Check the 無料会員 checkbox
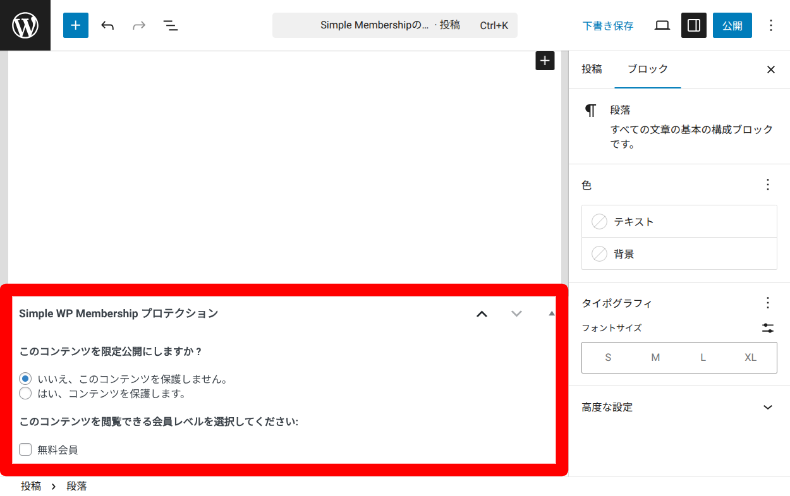Image resolution: width=790 pixels, height=496 pixels. pyautogui.click(x=25, y=449)
